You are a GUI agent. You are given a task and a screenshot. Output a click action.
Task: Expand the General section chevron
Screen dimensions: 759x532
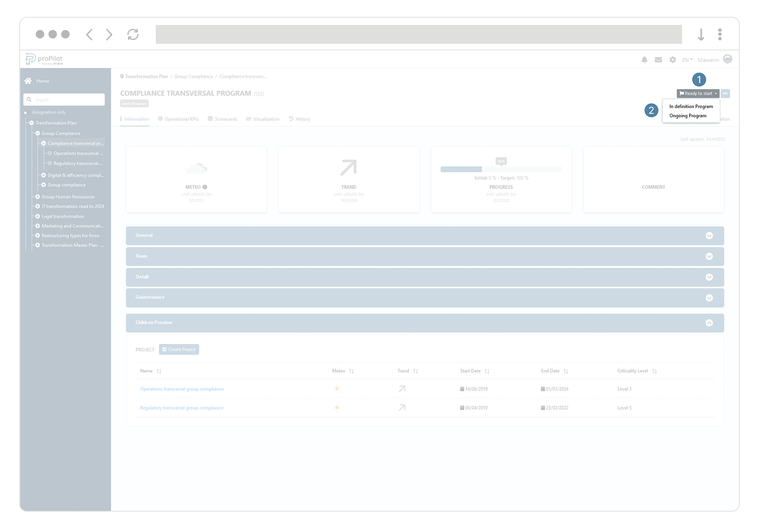[x=709, y=236]
